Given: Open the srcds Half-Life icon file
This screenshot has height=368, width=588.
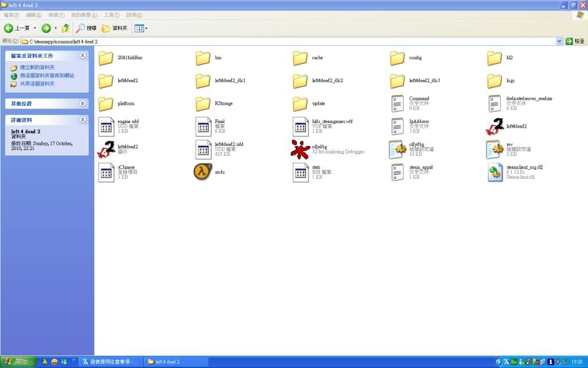Looking at the screenshot, I should tap(203, 172).
